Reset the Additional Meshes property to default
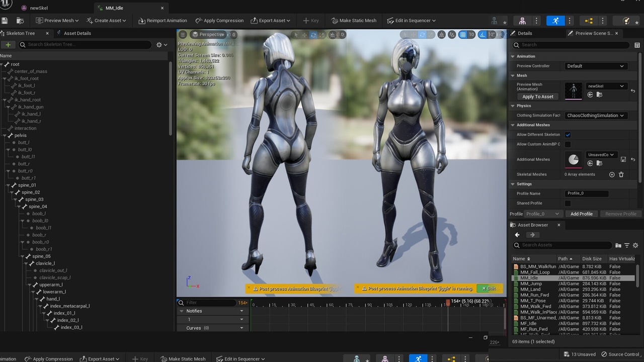The width and height of the screenshot is (644, 362). [x=633, y=159]
